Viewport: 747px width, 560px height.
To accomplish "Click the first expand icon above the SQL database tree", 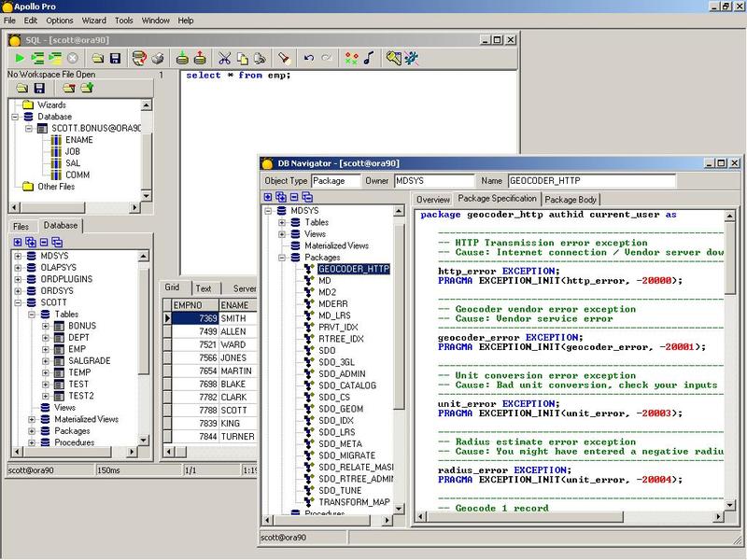I will pyautogui.click(x=18, y=242).
